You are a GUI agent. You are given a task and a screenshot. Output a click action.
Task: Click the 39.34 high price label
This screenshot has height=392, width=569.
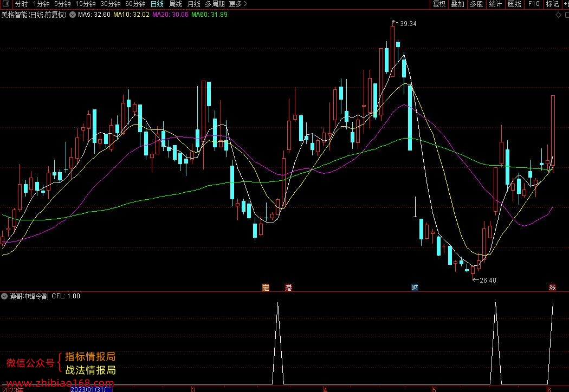tap(408, 24)
